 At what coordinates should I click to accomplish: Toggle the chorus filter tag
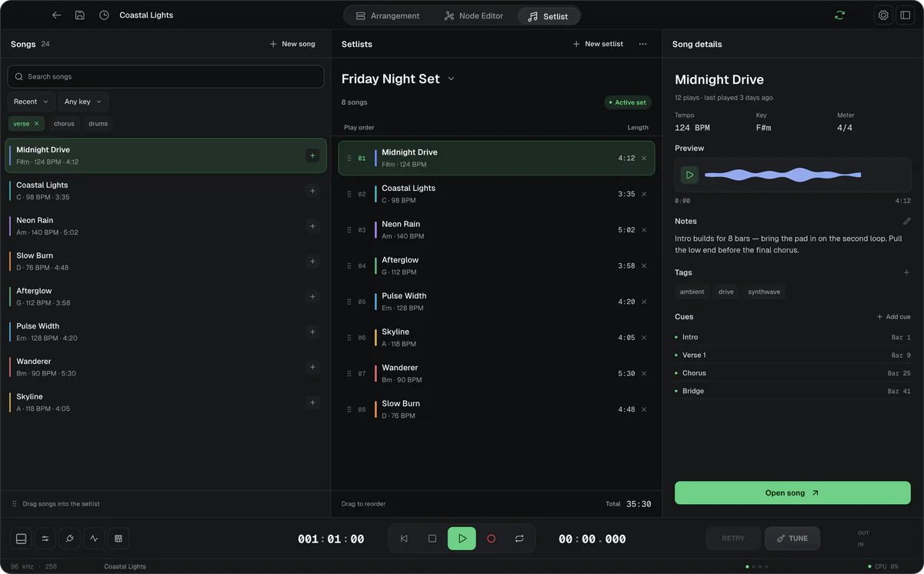click(64, 123)
